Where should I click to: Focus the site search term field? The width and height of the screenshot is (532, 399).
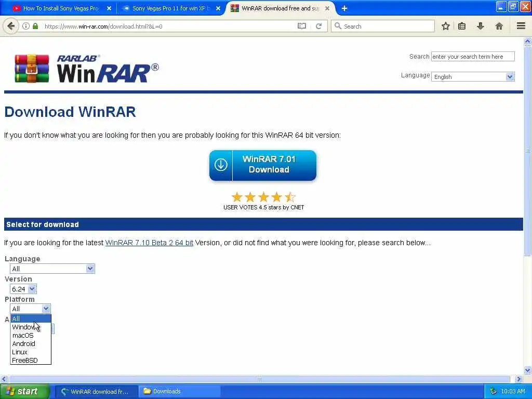473,56
